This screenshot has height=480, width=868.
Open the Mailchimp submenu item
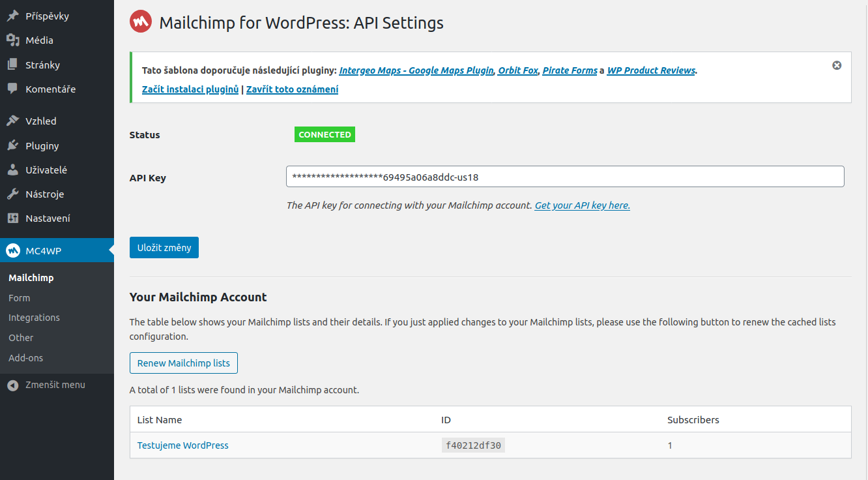[x=31, y=278]
